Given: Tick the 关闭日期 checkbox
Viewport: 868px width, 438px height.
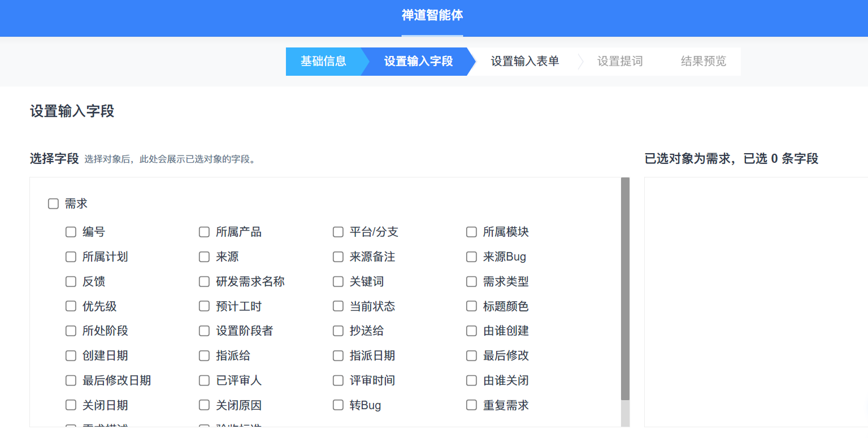Looking at the screenshot, I should click(71, 405).
